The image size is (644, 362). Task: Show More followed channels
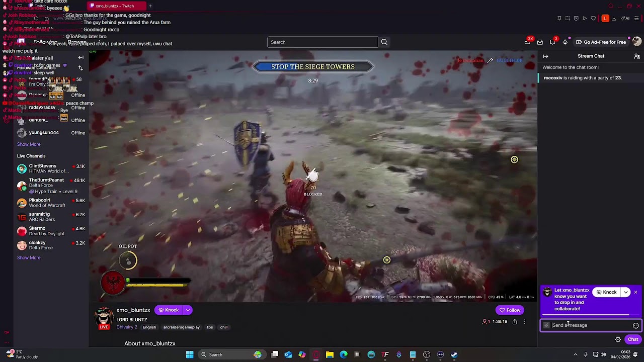tap(29, 144)
